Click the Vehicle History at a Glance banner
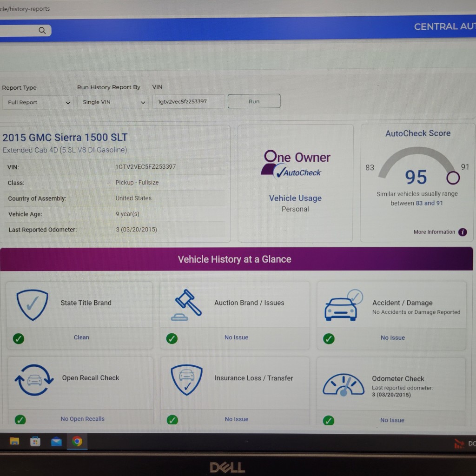This screenshot has width=476, height=476. 237,259
